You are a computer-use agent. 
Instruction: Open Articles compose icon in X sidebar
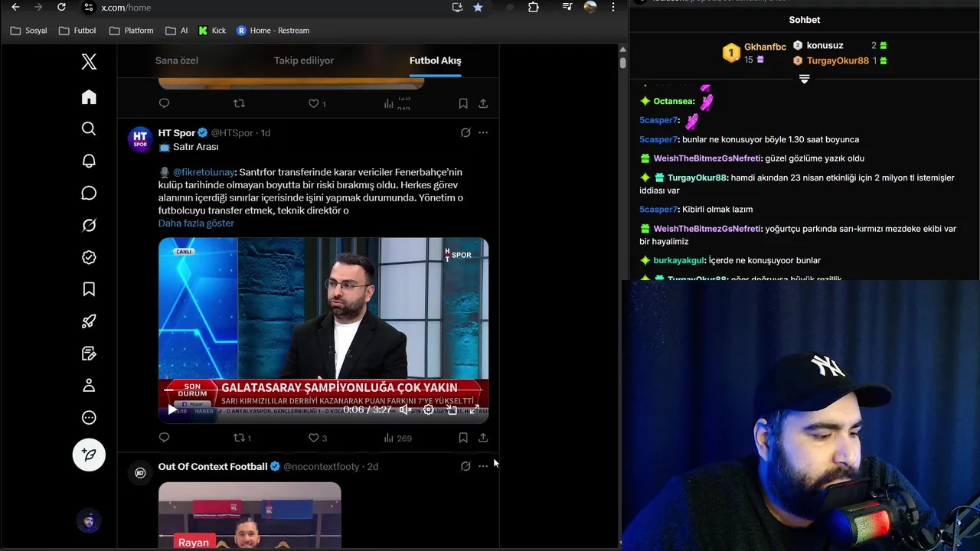pyautogui.click(x=89, y=354)
